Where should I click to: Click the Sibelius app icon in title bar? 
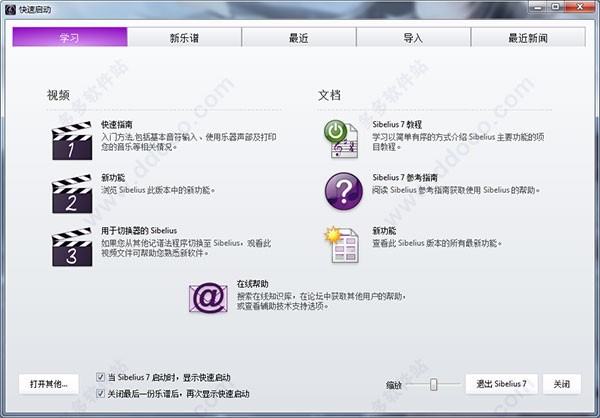[10, 9]
